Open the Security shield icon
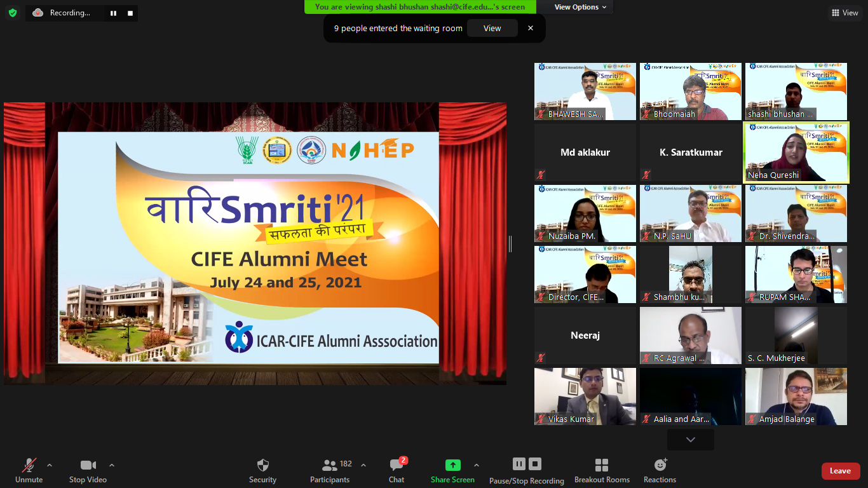 [x=262, y=465]
